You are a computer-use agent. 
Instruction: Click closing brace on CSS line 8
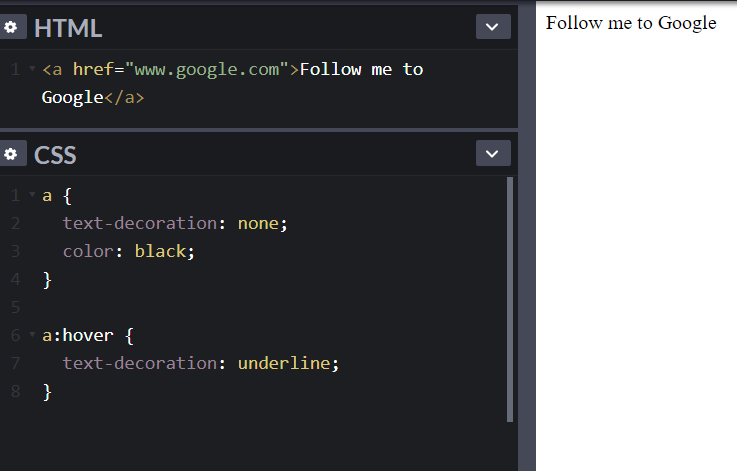coord(47,391)
